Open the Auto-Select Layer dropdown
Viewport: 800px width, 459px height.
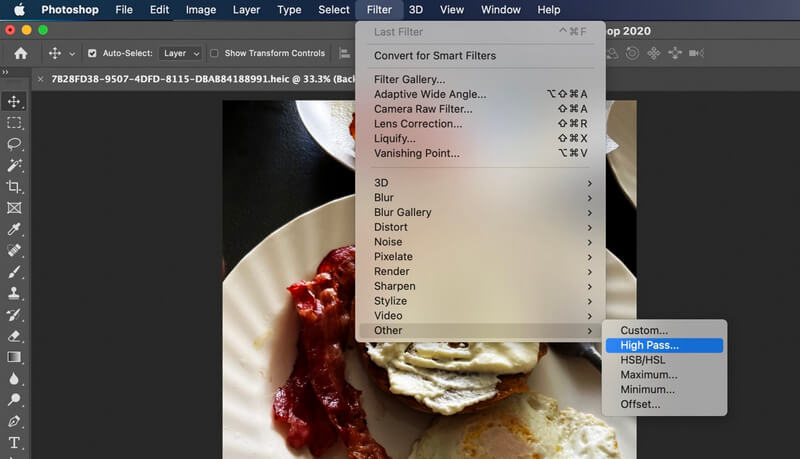(181, 53)
